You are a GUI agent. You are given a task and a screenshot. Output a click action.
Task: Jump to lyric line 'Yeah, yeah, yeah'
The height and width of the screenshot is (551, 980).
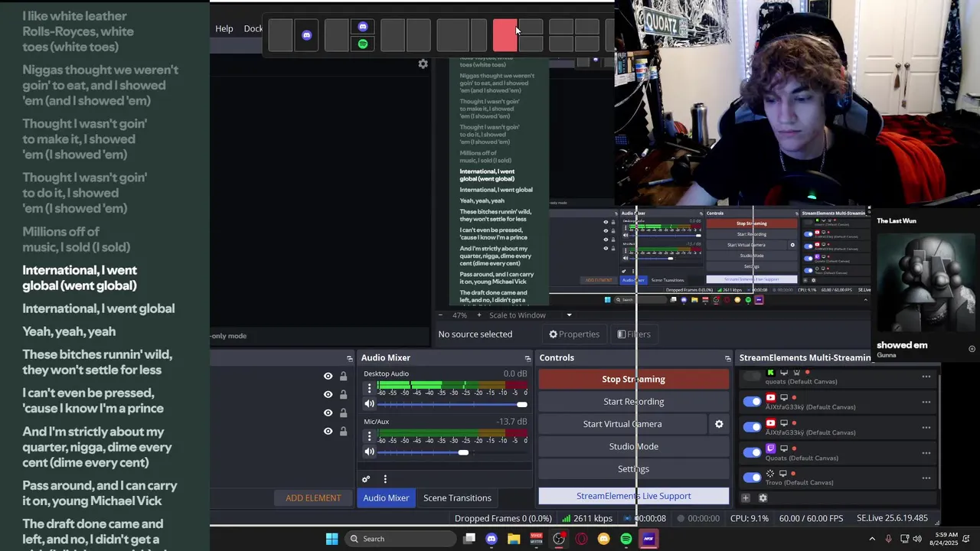tap(69, 331)
